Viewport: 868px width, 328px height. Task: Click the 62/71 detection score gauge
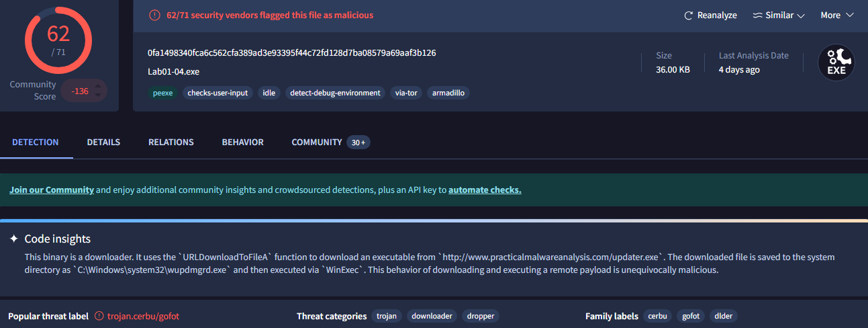[x=58, y=40]
